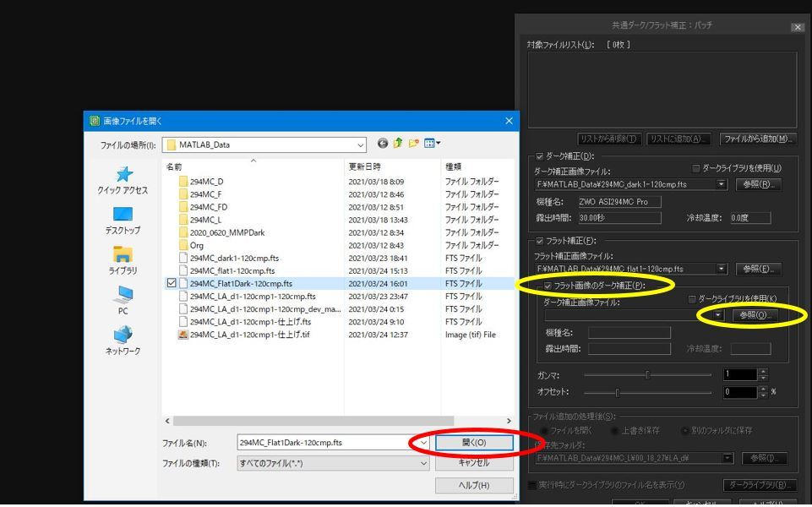Select file 294MC_LA_d1-120cmp1-120cmp_dev_ma...
The width and height of the screenshot is (812, 507).
[x=265, y=309]
